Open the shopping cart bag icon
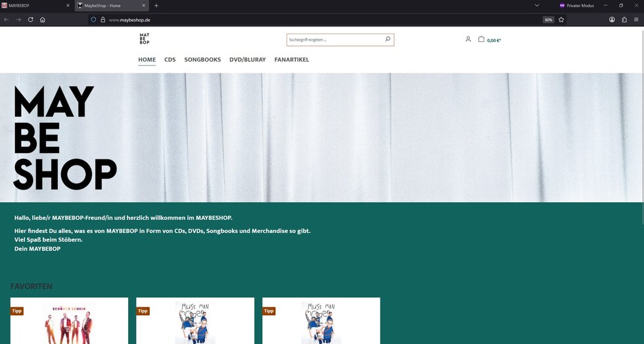This screenshot has height=344, width=644. 481,39
